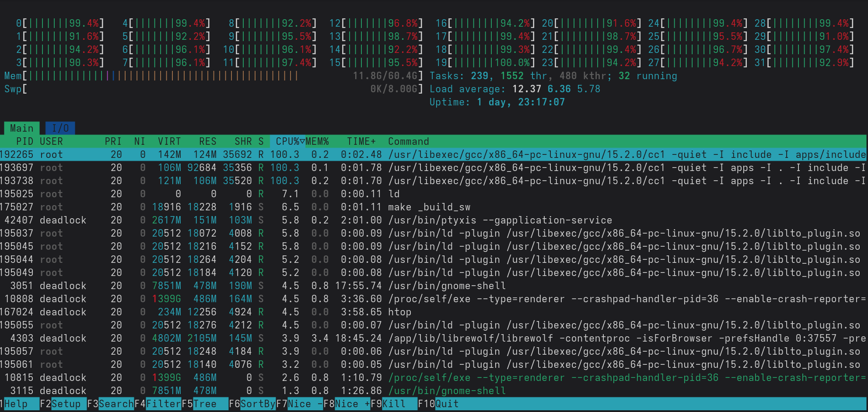
Task: Click the Tasks summary line
Action: click(x=553, y=76)
